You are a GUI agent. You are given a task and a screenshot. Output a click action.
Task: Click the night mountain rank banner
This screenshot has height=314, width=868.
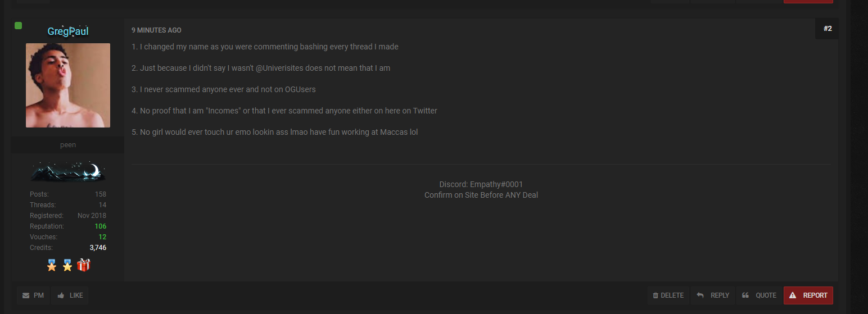(x=68, y=172)
